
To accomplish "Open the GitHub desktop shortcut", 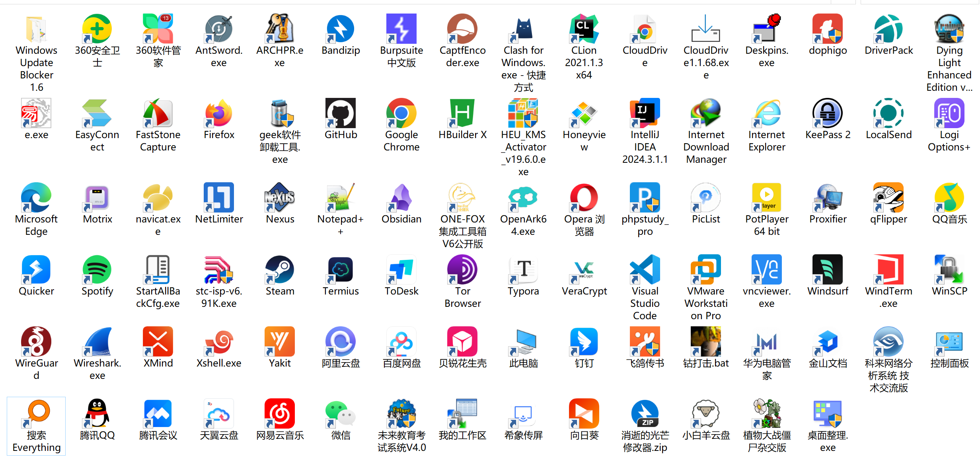I will point(341,113).
